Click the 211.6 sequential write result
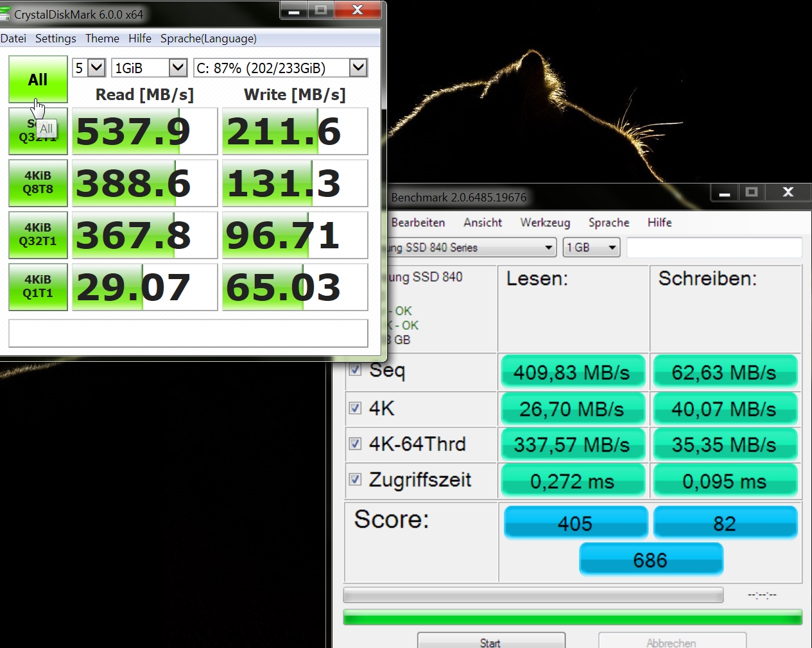The width and height of the screenshot is (812, 648). [295, 132]
